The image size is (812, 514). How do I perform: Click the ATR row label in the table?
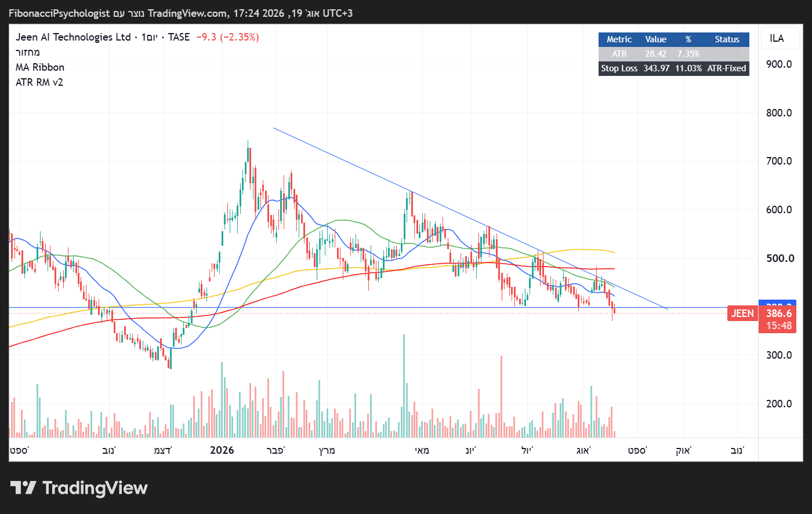coord(619,54)
